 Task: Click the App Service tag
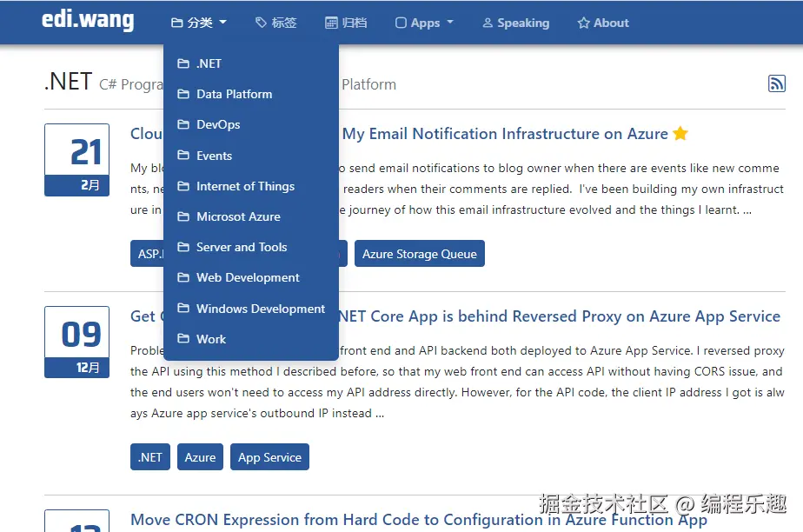pyautogui.click(x=270, y=456)
